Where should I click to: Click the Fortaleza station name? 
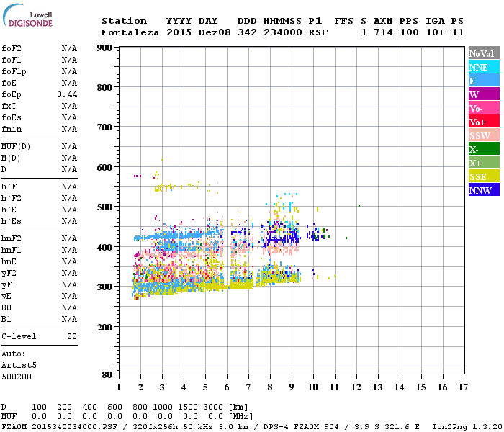(x=130, y=32)
